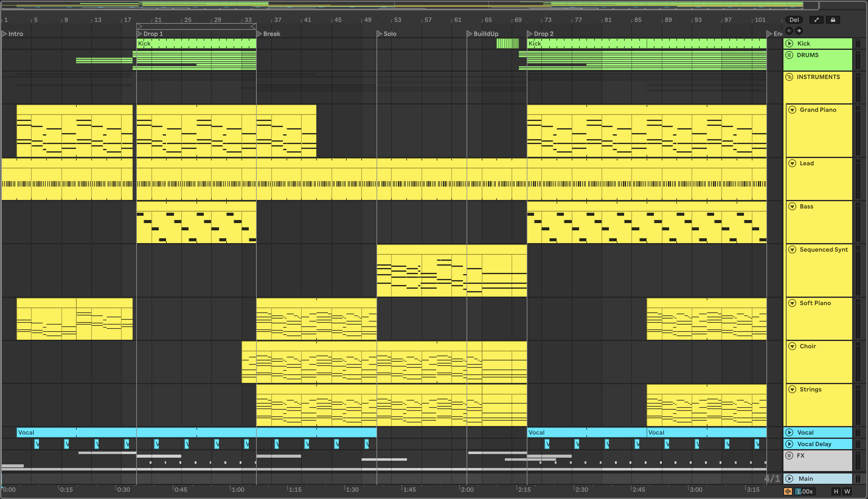The width and height of the screenshot is (868, 499).
Task: Click the Kick track play icon
Action: [789, 43]
